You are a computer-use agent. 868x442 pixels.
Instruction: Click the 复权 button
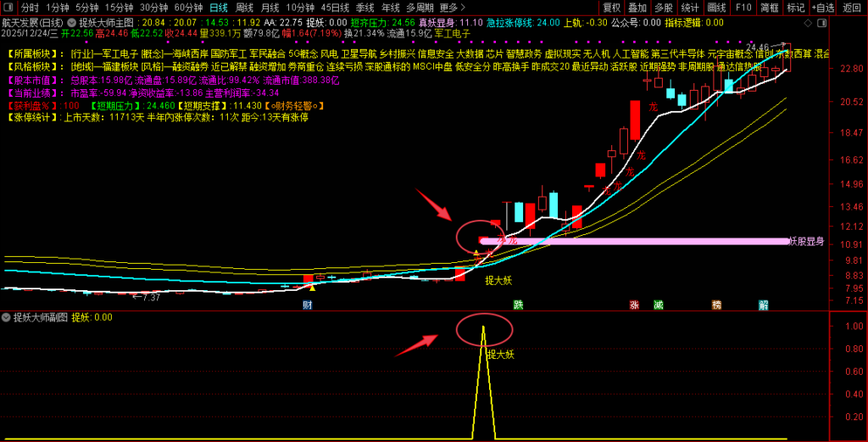[611, 7]
